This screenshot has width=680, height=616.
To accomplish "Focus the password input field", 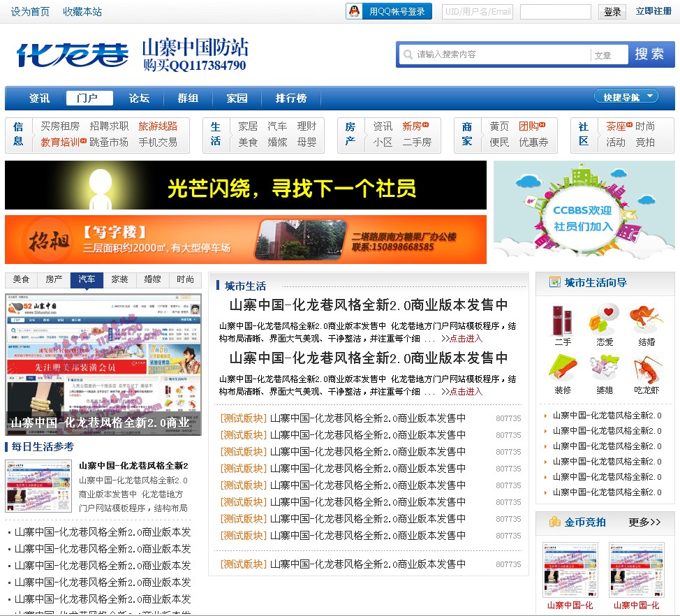I will click(x=556, y=12).
